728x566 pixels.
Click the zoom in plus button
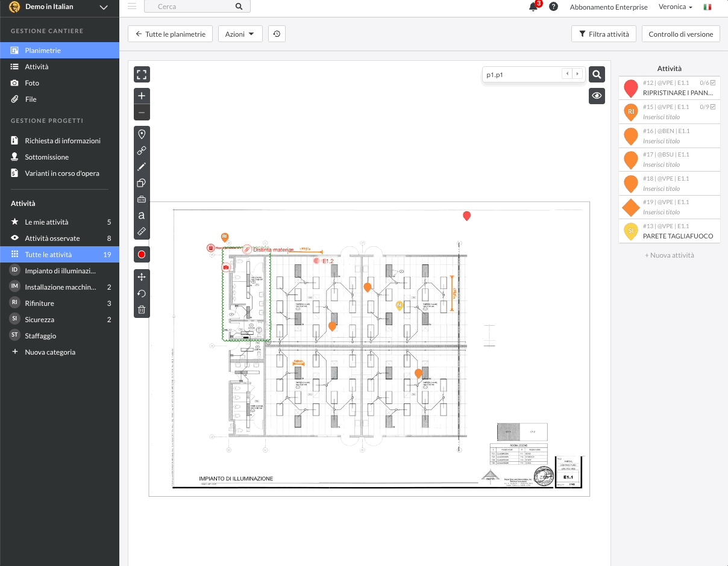tap(142, 96)
